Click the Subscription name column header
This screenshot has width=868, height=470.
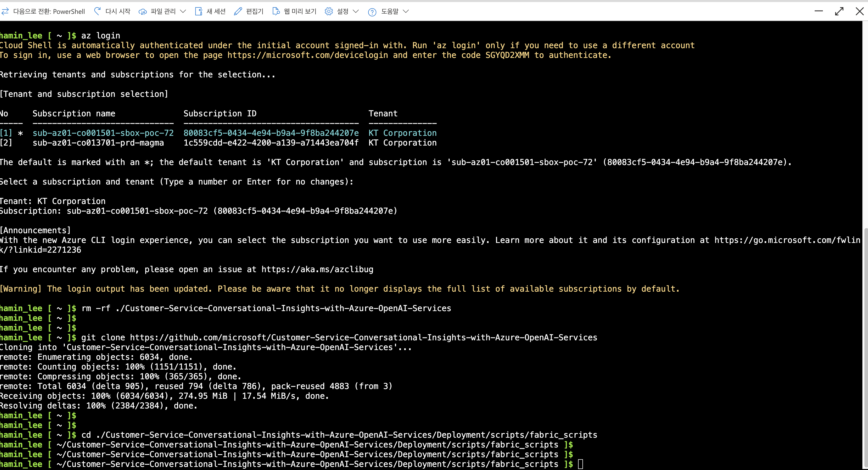74,114
